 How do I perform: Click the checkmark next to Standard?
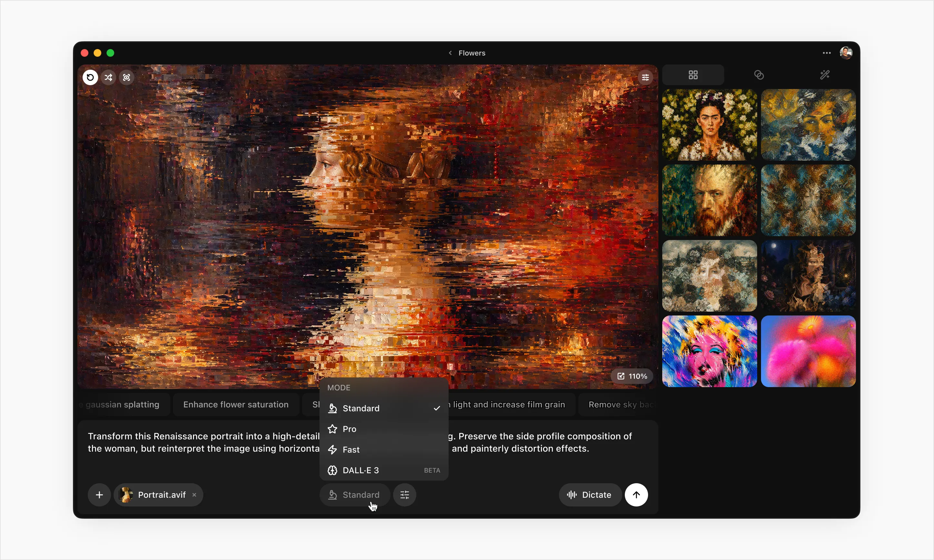tap(437, 408)
